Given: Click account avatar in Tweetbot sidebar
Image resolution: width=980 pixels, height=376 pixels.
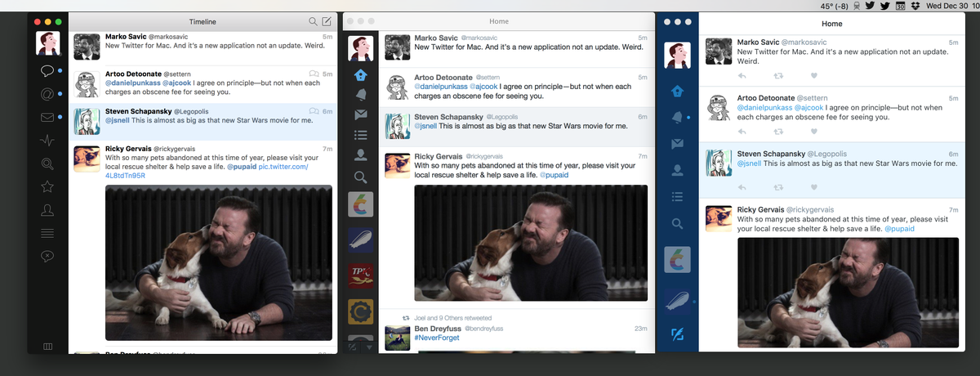Looking at the screenshot, I should pyautogui.click(x=47, y=43).
